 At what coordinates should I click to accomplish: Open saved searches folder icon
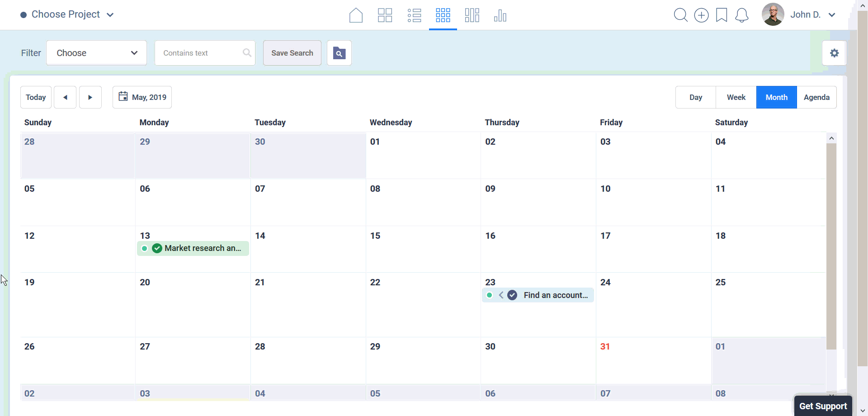click(x=339, y=53)
